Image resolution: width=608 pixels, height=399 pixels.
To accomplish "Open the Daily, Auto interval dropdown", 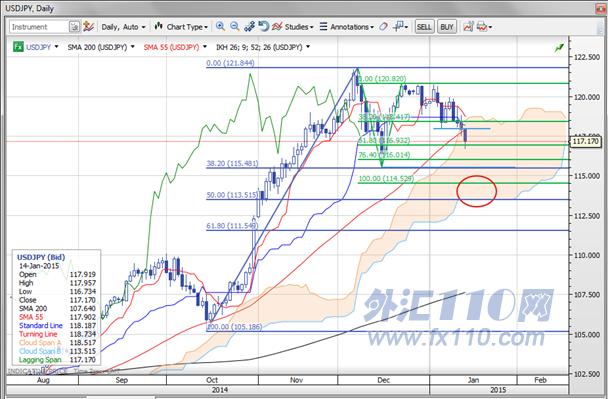I will tap(123, 27).
